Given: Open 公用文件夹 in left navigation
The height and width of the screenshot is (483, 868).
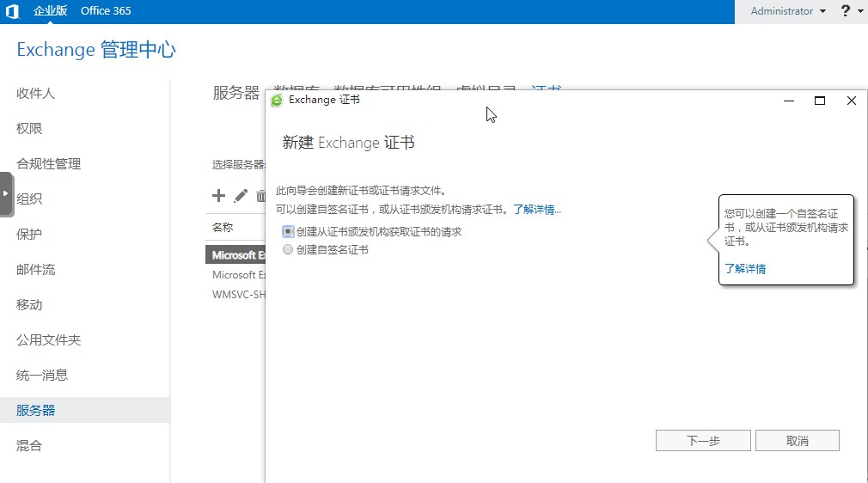Looking at the screenshot, I should pos(49,340).
